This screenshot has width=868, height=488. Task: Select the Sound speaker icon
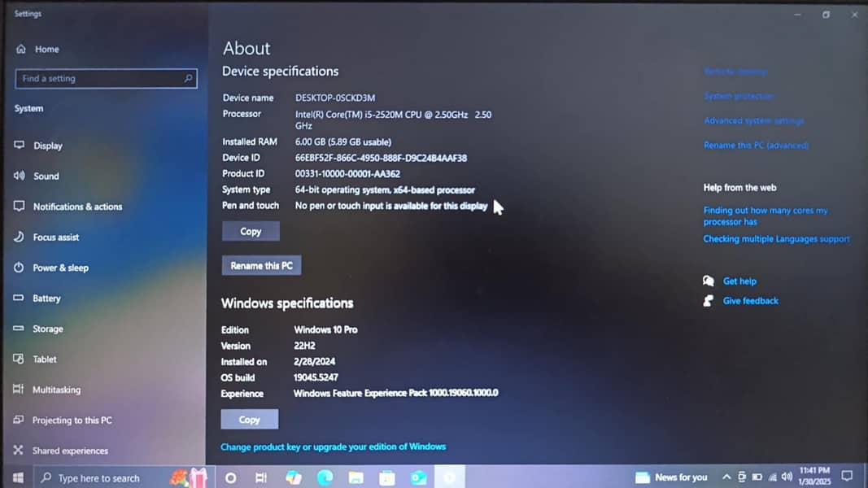click(x=19, y=176)
